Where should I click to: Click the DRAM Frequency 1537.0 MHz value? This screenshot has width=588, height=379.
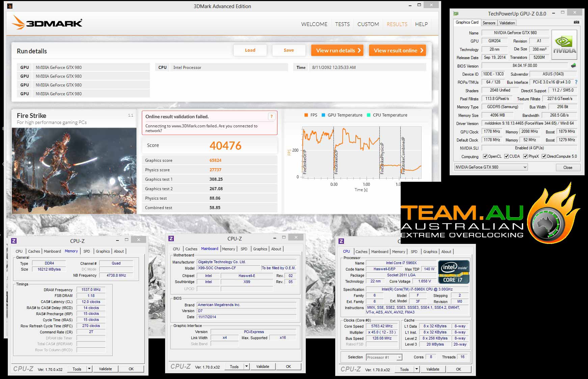91,289
